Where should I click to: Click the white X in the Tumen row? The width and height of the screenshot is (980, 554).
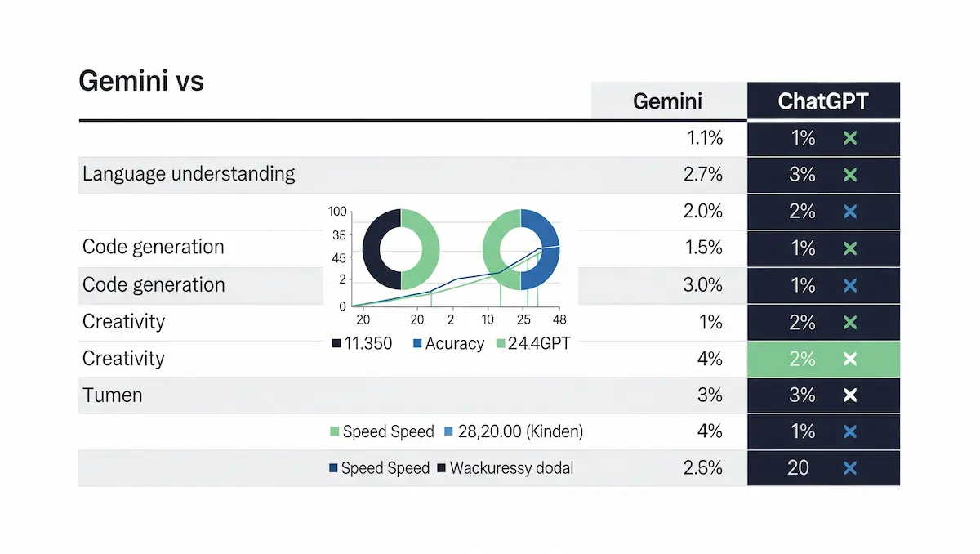[850, 395]
